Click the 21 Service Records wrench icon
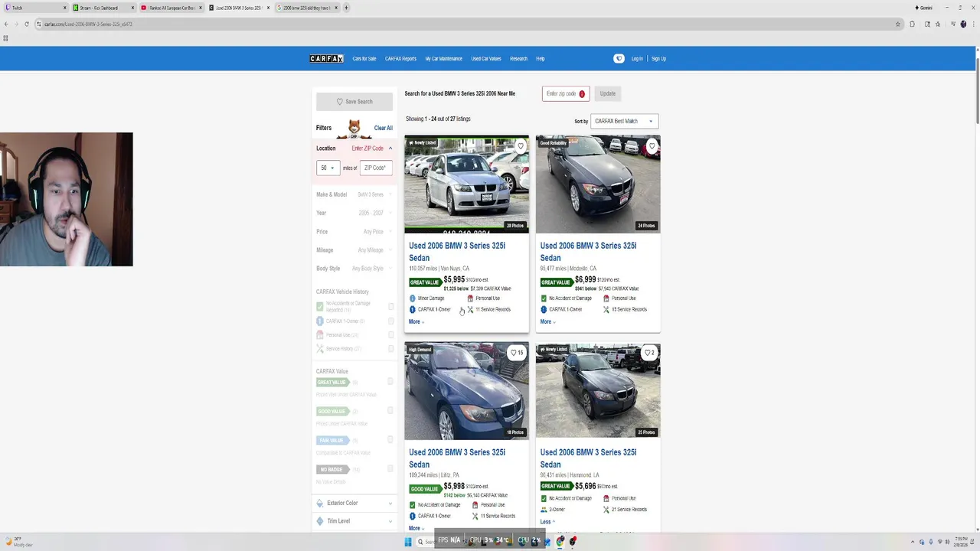The width and height of the screenshot is (980, 551). click(606, 510)
